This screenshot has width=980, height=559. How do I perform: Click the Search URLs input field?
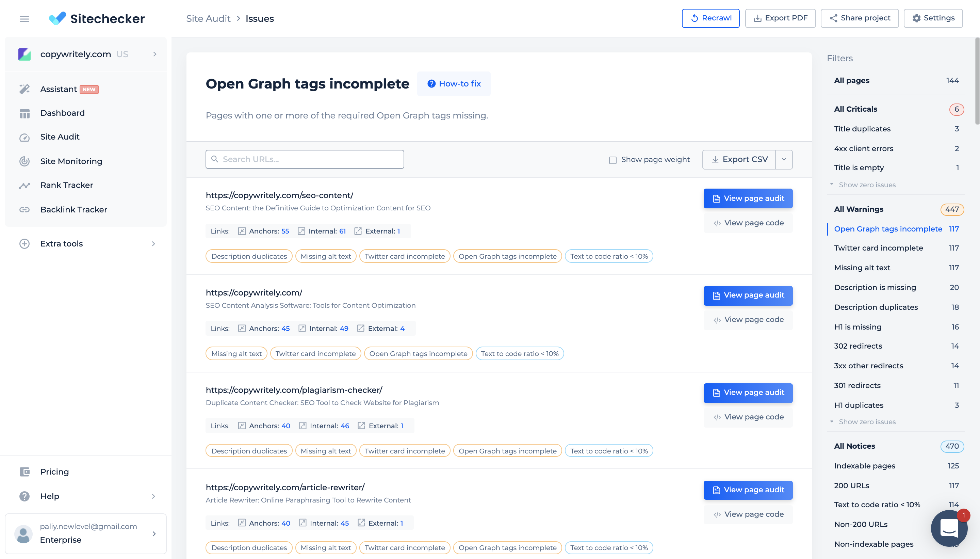coord(305,159)
